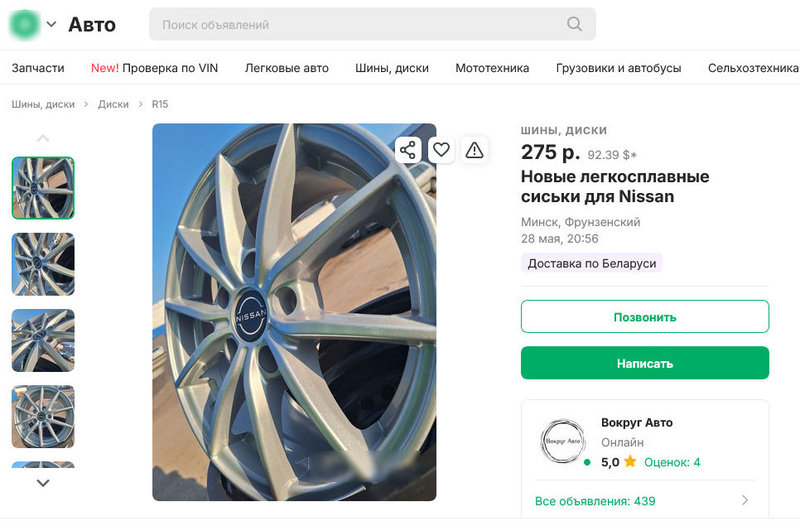Add listing to favorites with heart icon
Viewport: 800px width, 526px height.
pos(441,150)
